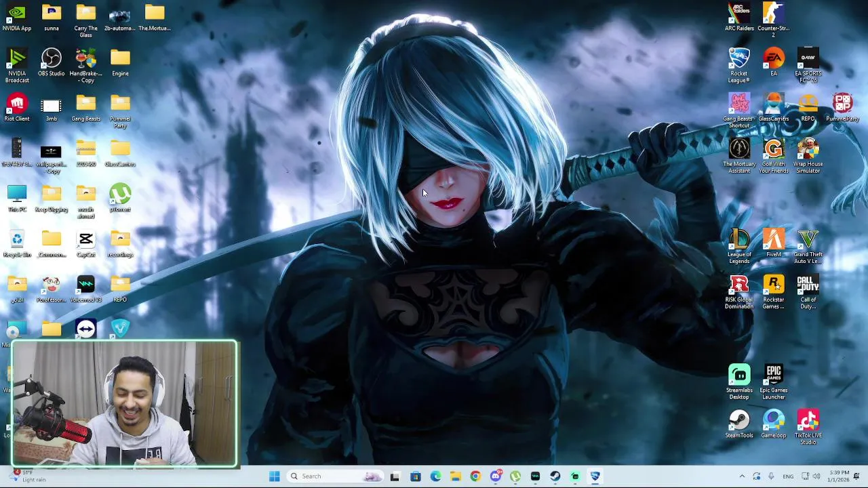The height and width of the screenshot is (488, 868).
Task: Select the EA SPORTS FC 26 icon
Action: tap(808, 66)
